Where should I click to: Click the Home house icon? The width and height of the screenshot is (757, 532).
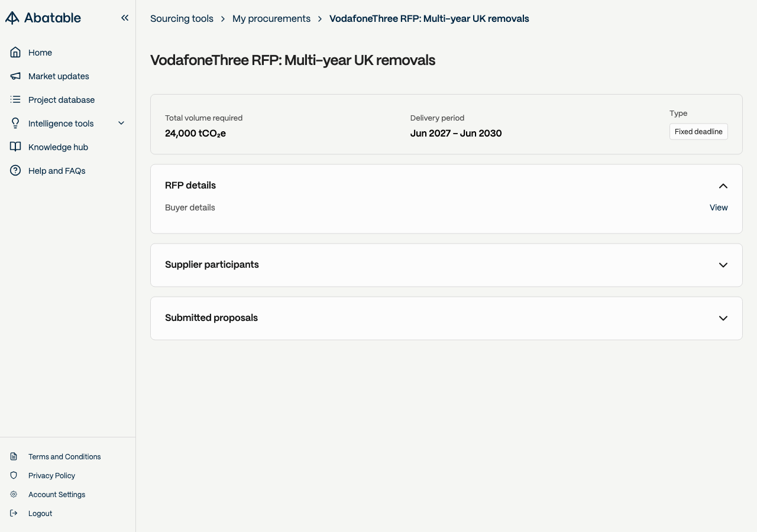(15, 53)
